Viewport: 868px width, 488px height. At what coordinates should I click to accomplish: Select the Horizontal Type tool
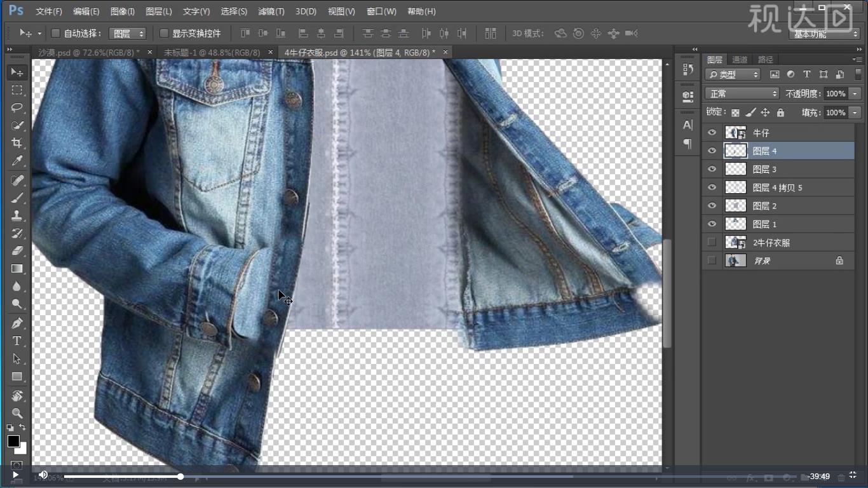click(x=17, y=341)
